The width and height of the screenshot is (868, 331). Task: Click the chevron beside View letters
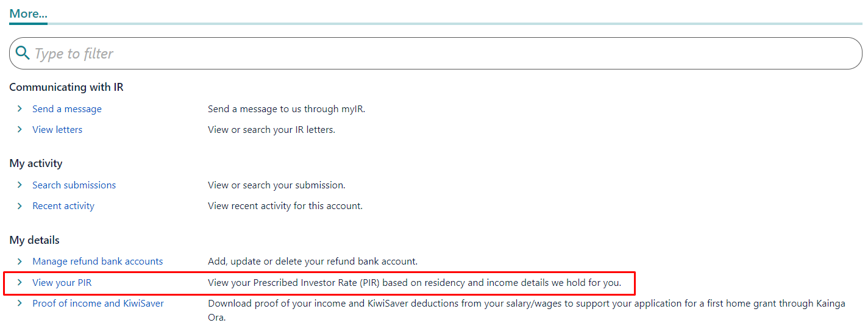click(20, 129)
